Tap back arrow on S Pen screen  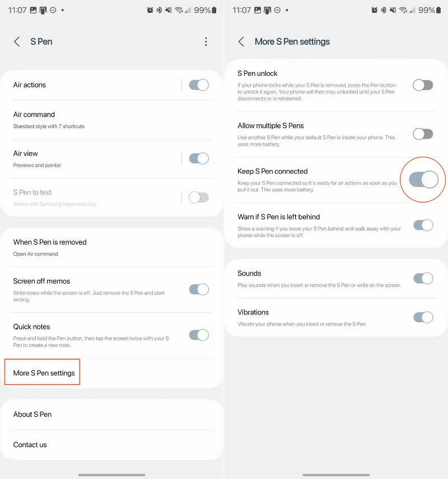(17, 41)
